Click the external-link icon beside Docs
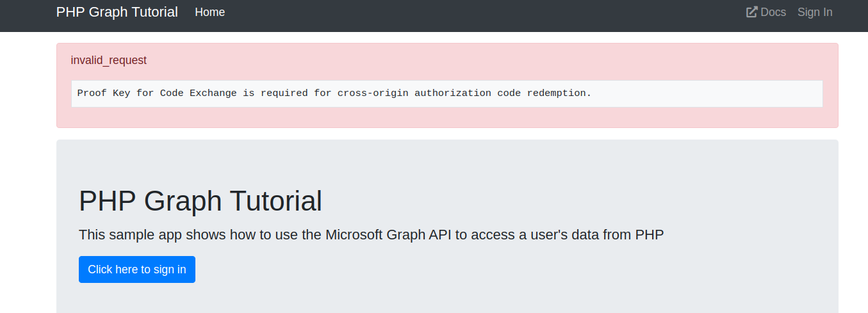868x313 pixels. tap(752, 12)
